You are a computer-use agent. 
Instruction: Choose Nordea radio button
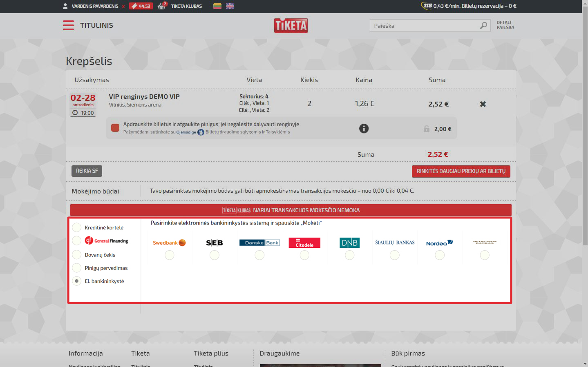pos(440,255)
